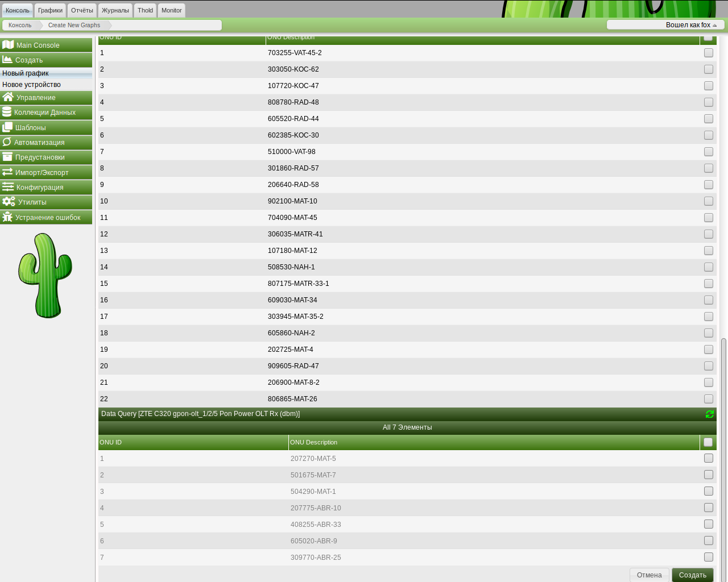Expand the Импорт/Экспорт sidebar section
Viewport: 728px width, 582px height.
(x=46, y=172)
